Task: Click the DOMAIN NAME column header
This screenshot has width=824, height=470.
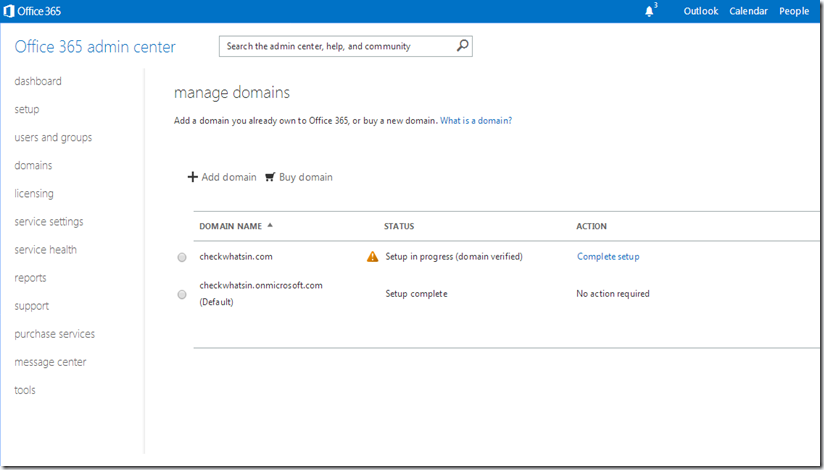Action: point(230,226)
